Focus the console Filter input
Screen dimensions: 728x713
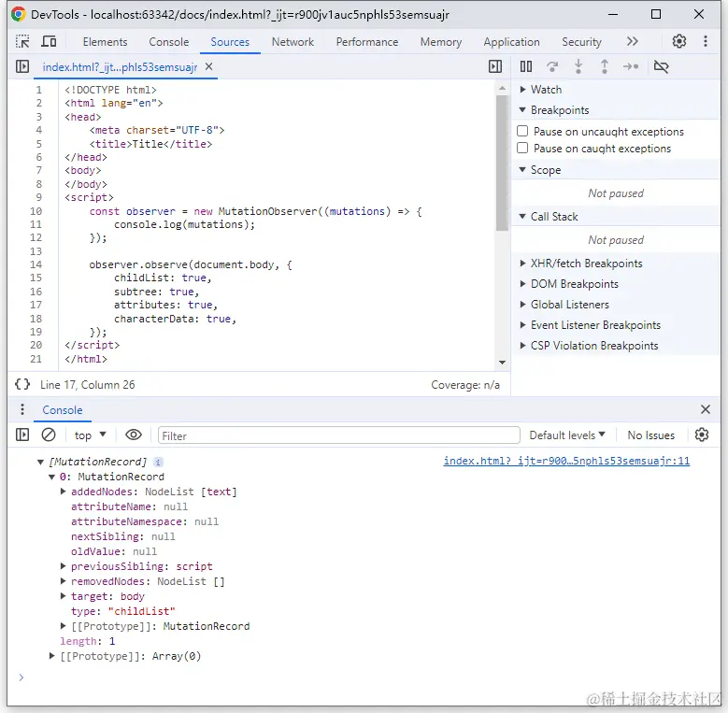tap(338, 435)
